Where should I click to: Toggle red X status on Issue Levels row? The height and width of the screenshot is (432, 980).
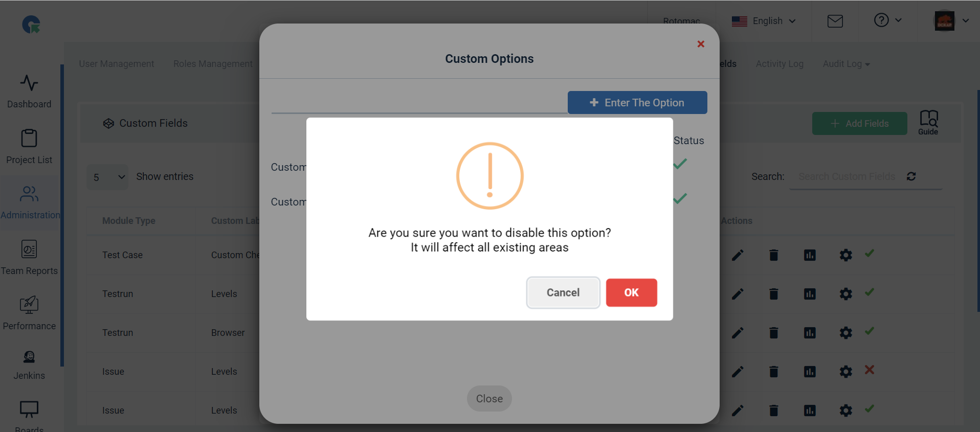[870, 370]
